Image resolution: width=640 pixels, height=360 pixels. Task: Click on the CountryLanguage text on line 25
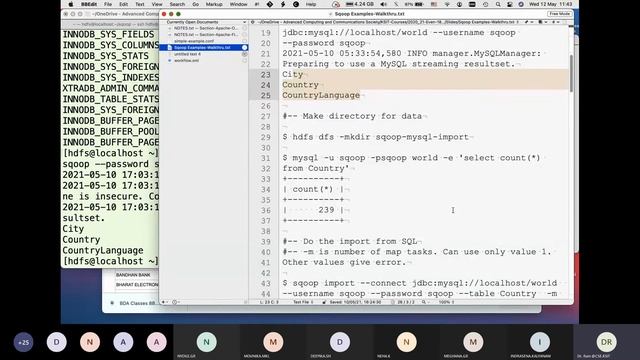321,96
